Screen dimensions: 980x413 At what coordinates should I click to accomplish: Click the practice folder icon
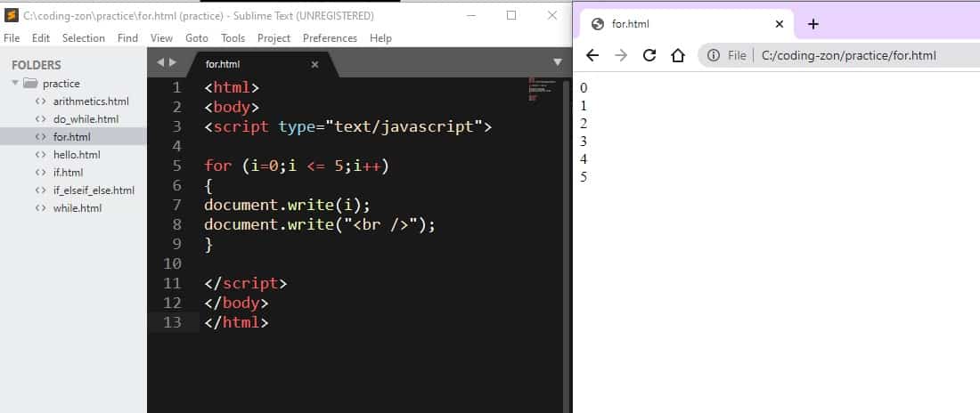pyautogui.click(x=30, y=83)
